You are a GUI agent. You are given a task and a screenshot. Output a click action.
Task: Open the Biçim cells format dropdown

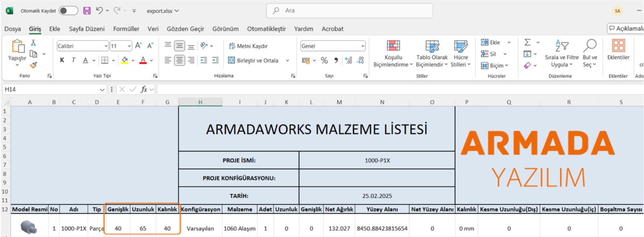pos(494,66)
